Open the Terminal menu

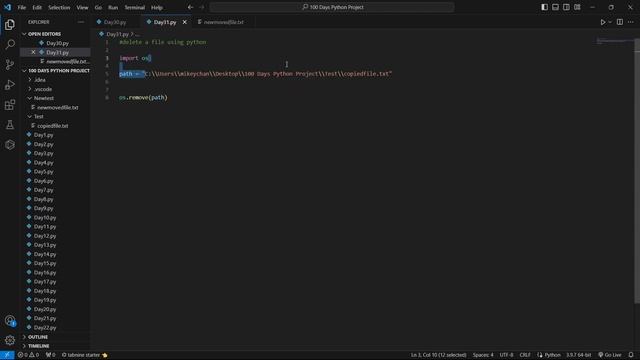click(135, 7)
